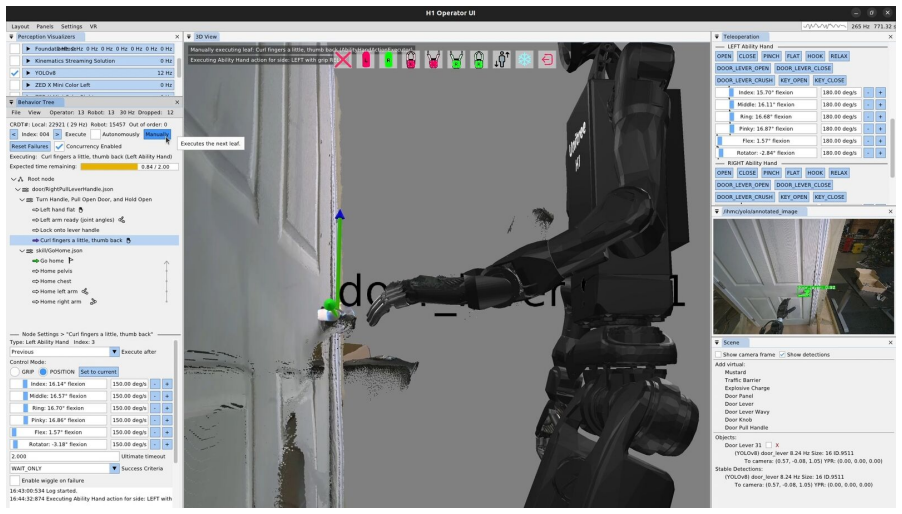Collapse the skill/GoHome.json tree node
This screenshot has width=902, height=514.
click(22, 251)
